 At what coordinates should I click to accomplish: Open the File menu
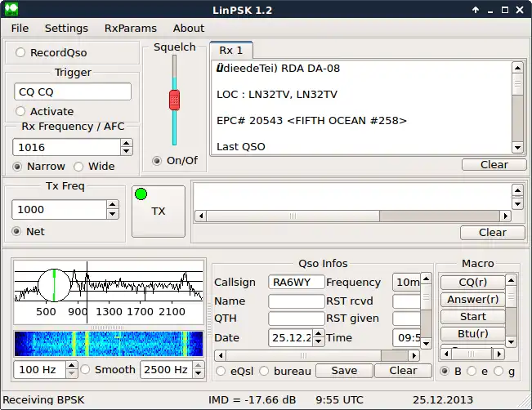(x=20, y=28)
